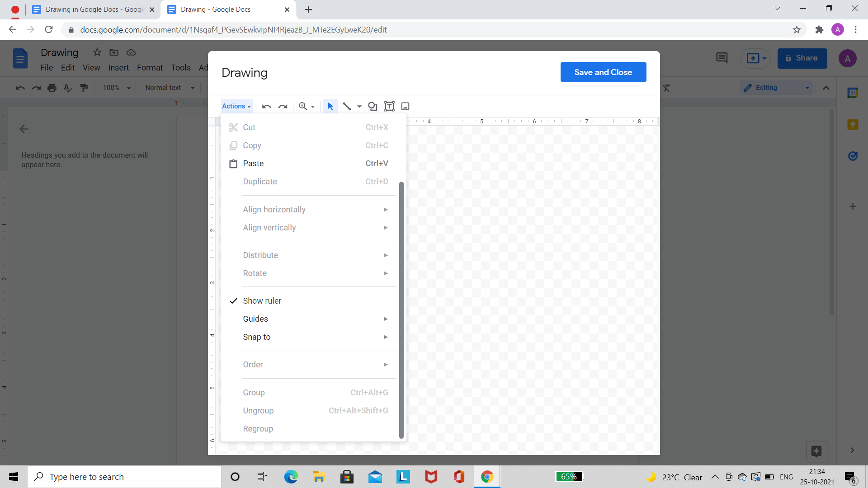Click the line tool icon
This screenshot has height=488, width=868.
346,106
